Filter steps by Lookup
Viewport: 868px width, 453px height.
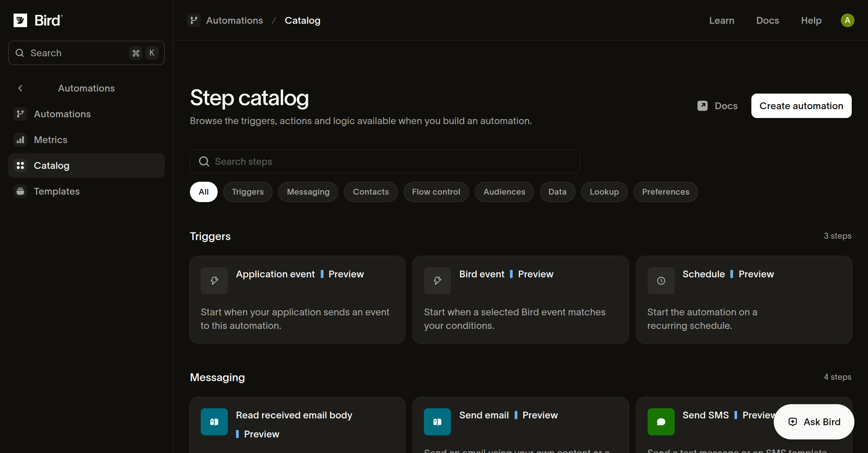(605, 192)
